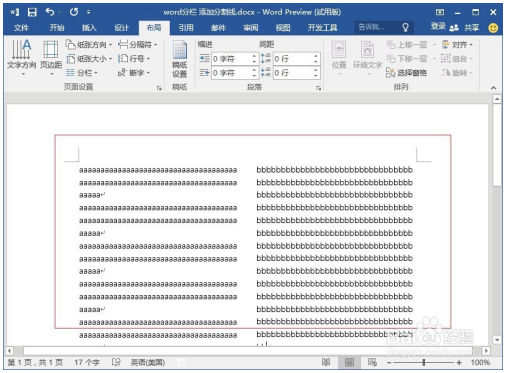
Task: Click the Save icon in title bar
Action: 32,12
